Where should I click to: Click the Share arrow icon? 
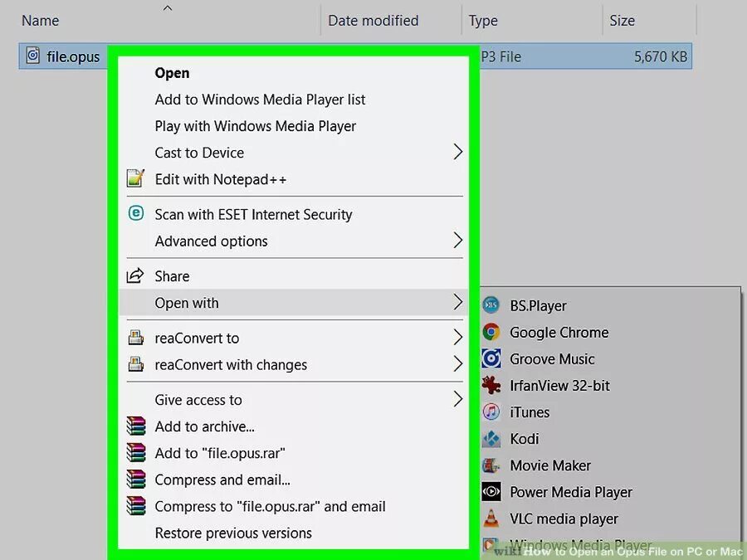click(135, 275)
